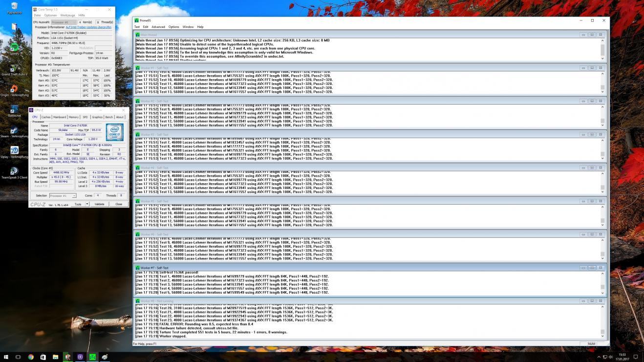Click the scrollbar in Worker #7 window

coord(602,283)
